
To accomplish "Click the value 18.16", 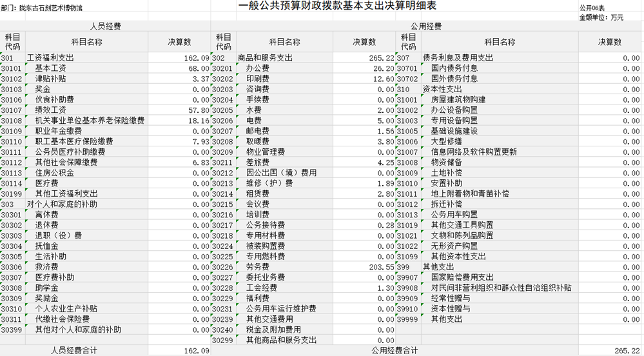I will coord(179,121).
